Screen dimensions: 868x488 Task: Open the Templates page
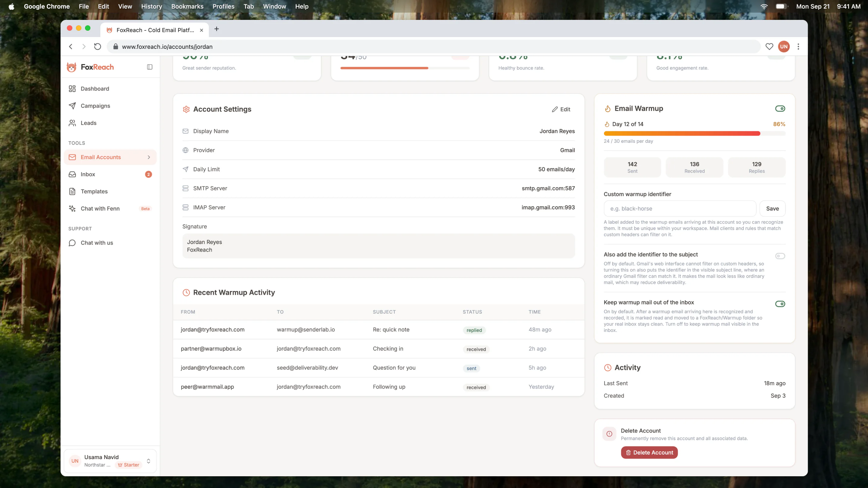[110, 192]
